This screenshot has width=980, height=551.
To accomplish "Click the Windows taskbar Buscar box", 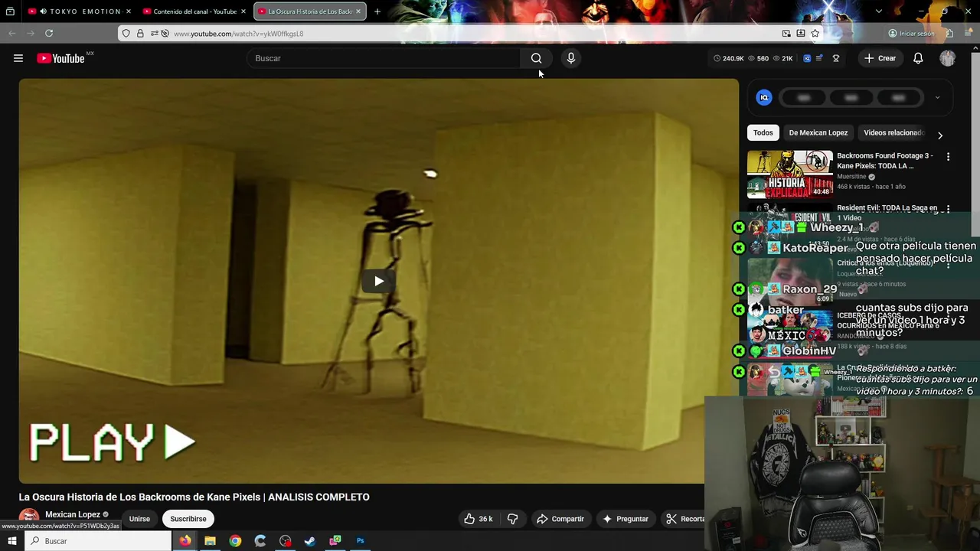I will click(x=100, y=541).
